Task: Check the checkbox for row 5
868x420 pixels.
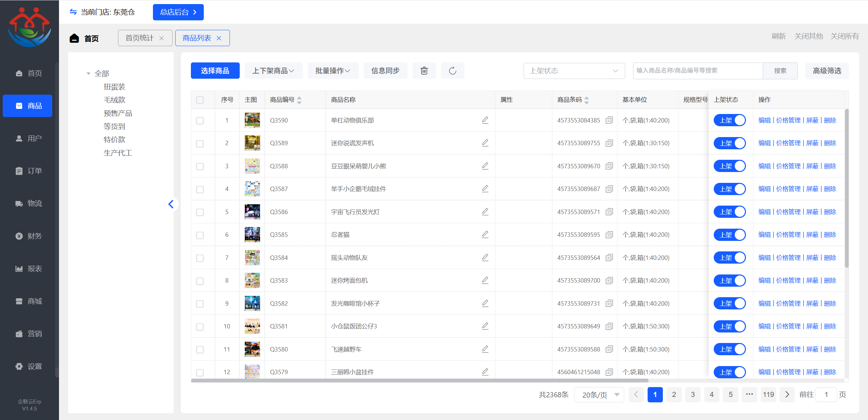Action: (200, 212)
